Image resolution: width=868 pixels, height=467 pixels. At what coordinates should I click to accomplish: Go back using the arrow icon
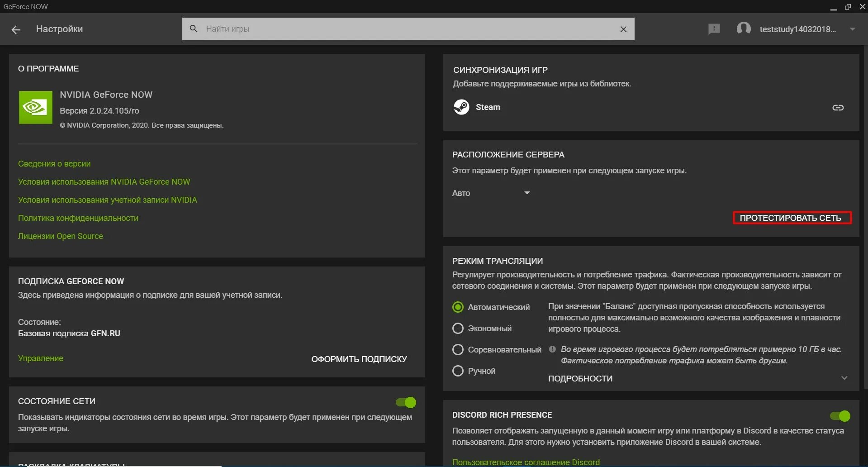16,29
